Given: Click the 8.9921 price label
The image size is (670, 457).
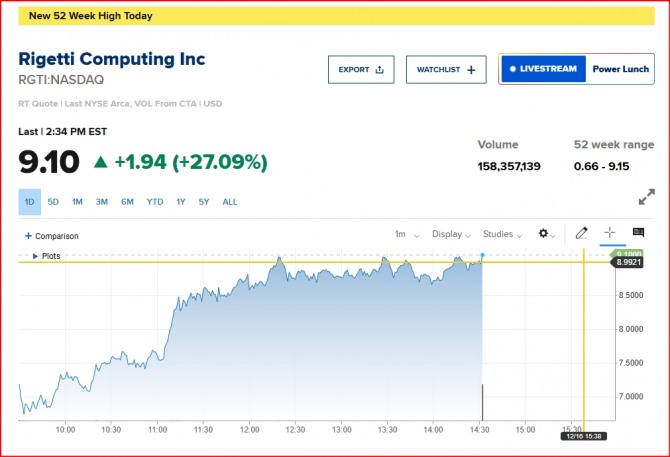Looking at the screenshot, I should pos(628,263).
